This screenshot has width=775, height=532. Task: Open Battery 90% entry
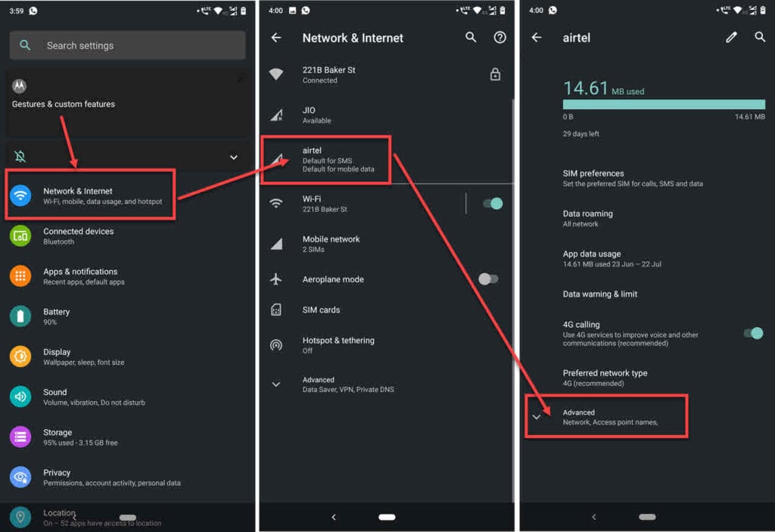[x=128, y=316]
